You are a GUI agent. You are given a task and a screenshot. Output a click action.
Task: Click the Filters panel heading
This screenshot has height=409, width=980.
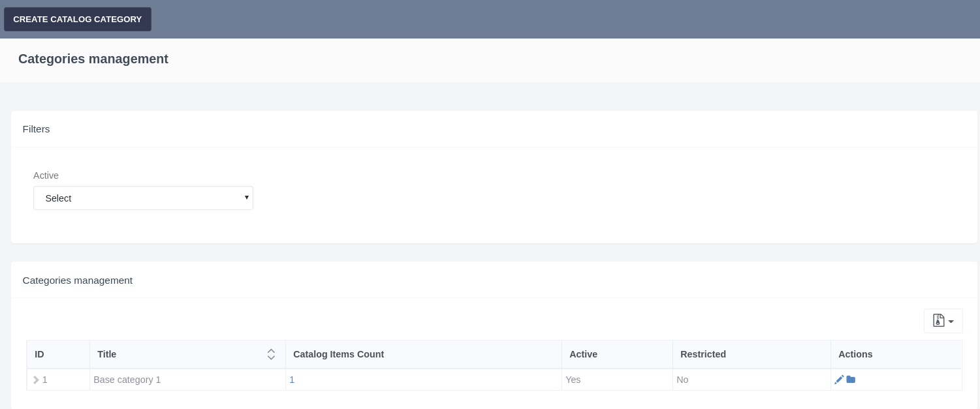click(x=37, y=129)
